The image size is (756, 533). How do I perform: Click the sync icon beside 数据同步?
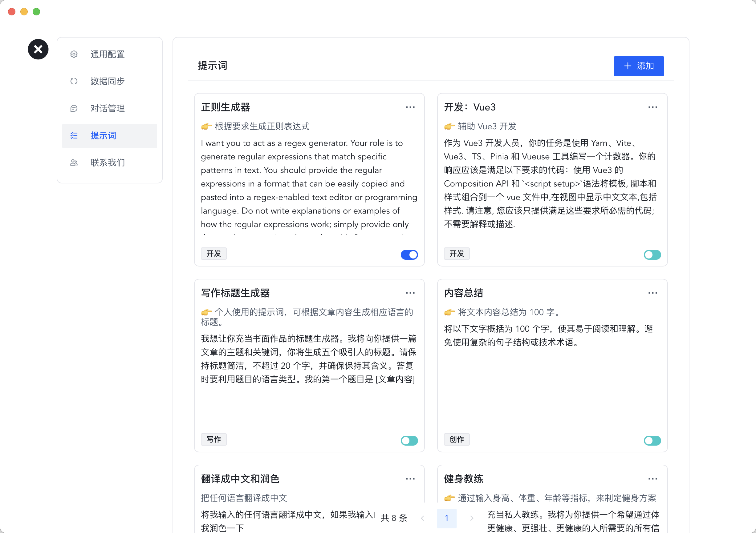coord(74,81)
